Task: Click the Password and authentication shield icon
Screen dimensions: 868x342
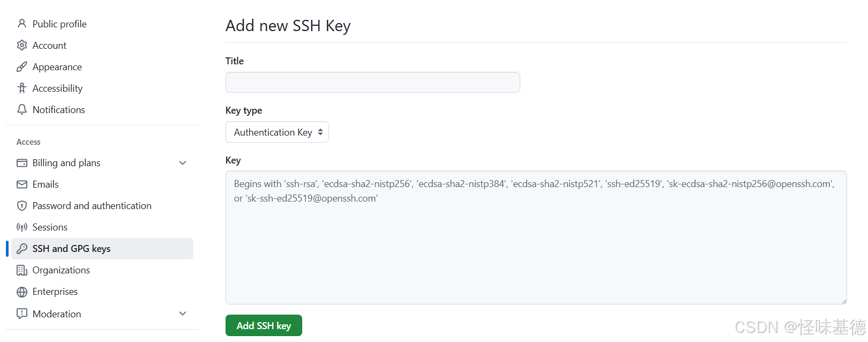Action: point(21,205)
